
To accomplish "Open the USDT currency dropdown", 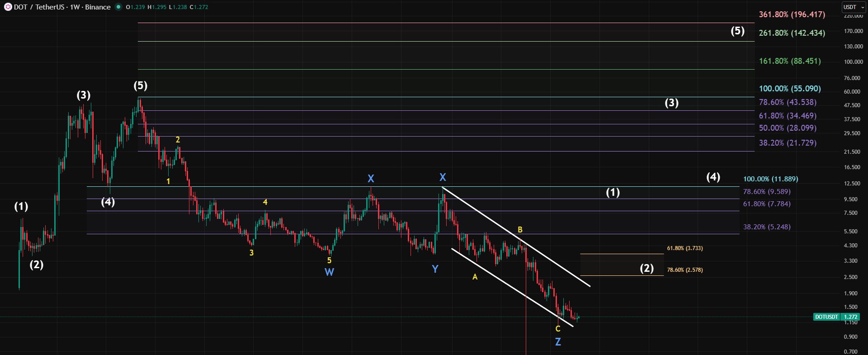I will pyautogui.click(x=854, y=7).
